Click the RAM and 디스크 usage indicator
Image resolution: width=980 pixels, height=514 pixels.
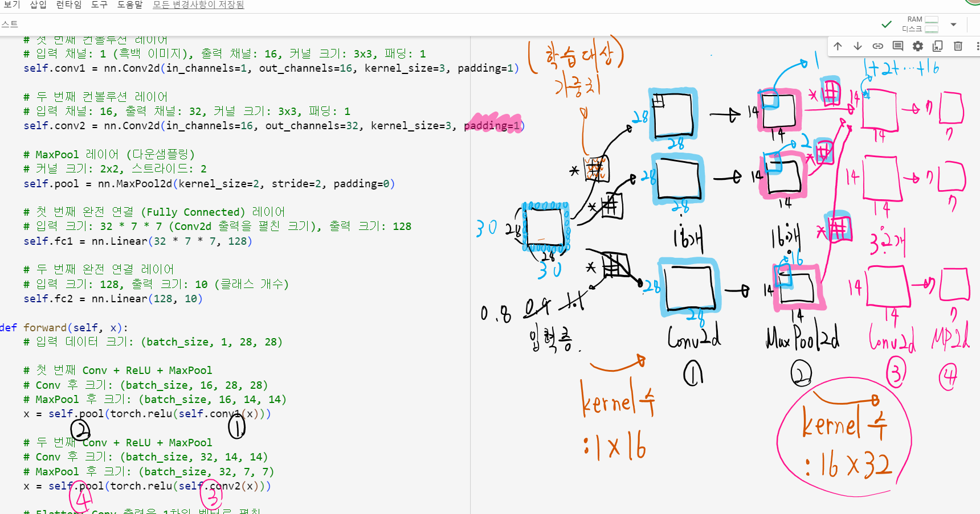(x=920, y=24)
